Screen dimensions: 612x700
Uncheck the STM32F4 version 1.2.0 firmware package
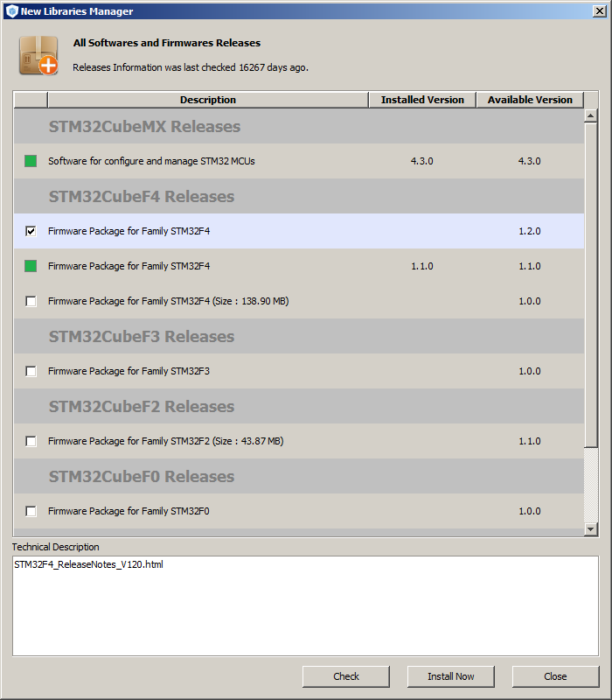pyautogui.click(x=31, y=231)
